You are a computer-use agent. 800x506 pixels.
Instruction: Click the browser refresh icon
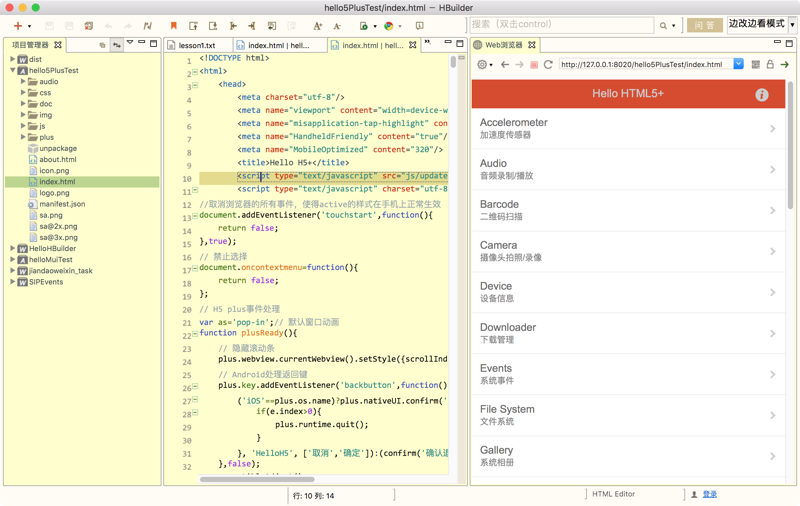click(548, 65)
